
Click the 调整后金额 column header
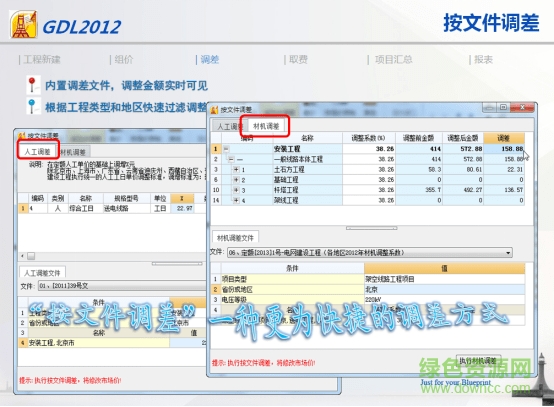click(x=463, y=138)
